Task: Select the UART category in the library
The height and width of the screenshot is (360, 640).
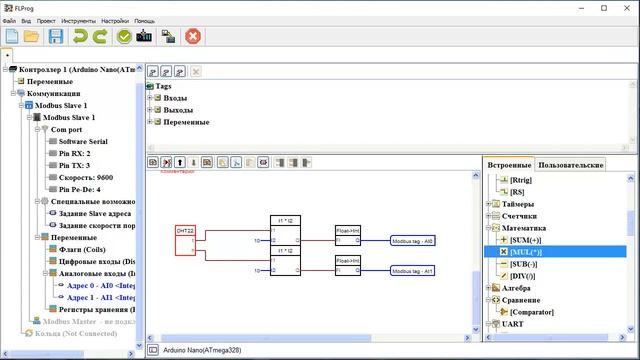Action: coord(512,324)
